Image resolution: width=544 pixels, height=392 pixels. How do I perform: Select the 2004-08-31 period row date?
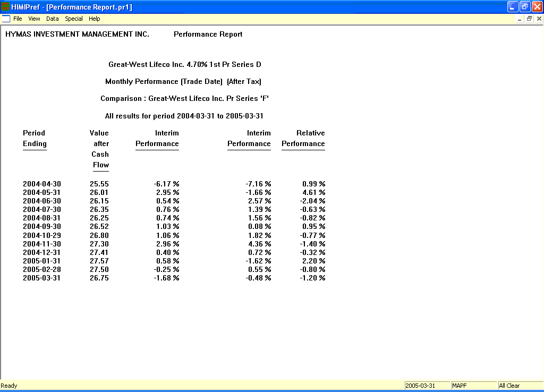click(x=41, y=218)
